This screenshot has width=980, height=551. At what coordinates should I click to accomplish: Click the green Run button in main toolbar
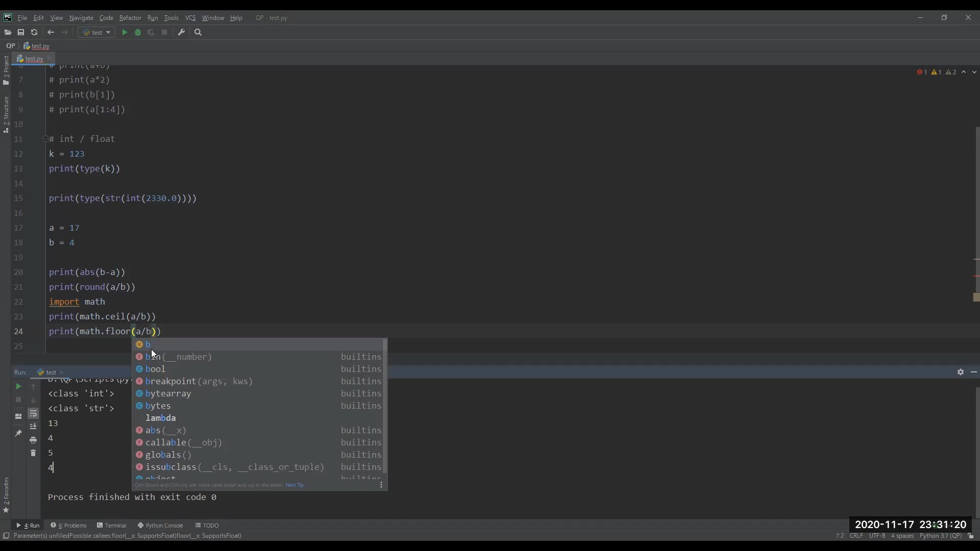(125, 32)
